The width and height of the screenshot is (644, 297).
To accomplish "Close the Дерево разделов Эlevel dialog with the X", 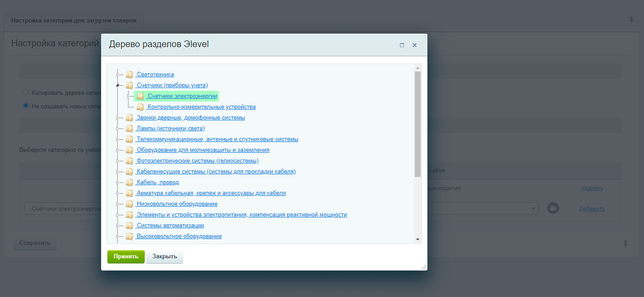I will coord(414,45).
